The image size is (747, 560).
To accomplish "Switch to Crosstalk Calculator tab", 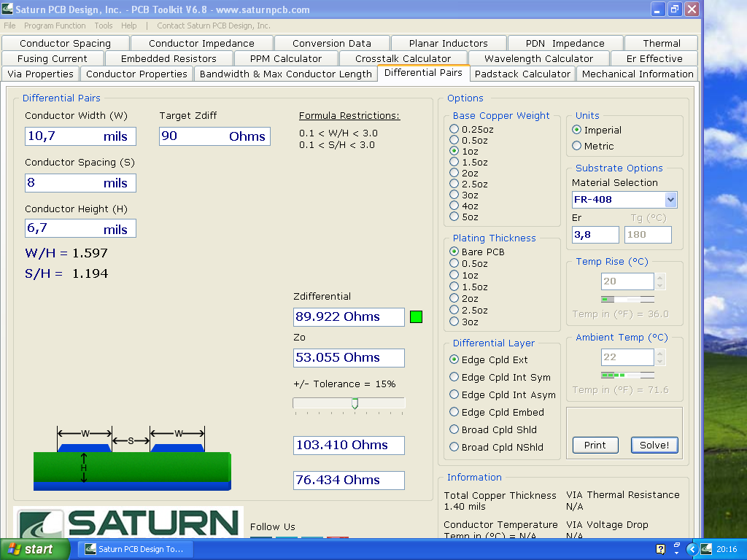I will [x=403, y=58].
